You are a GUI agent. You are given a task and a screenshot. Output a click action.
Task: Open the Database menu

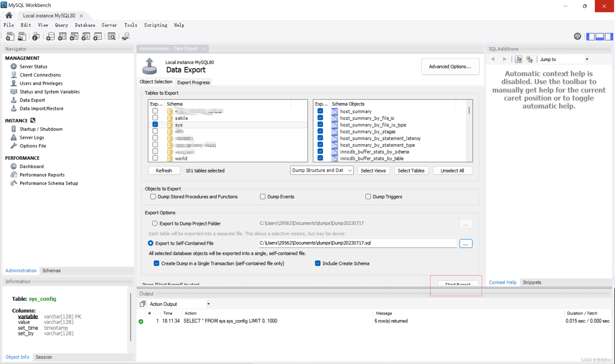point(85,25)
